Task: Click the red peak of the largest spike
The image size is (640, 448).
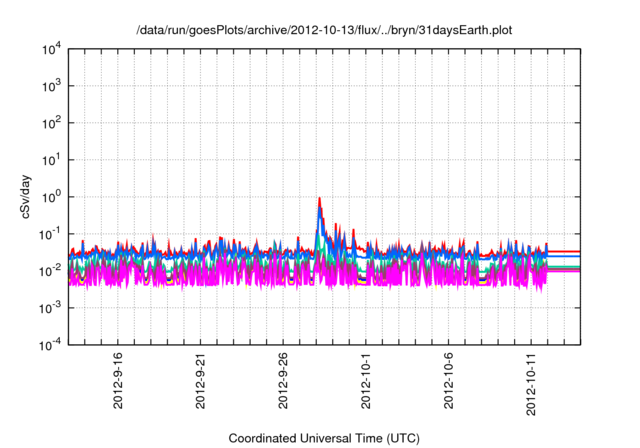Action: point(319,198)
